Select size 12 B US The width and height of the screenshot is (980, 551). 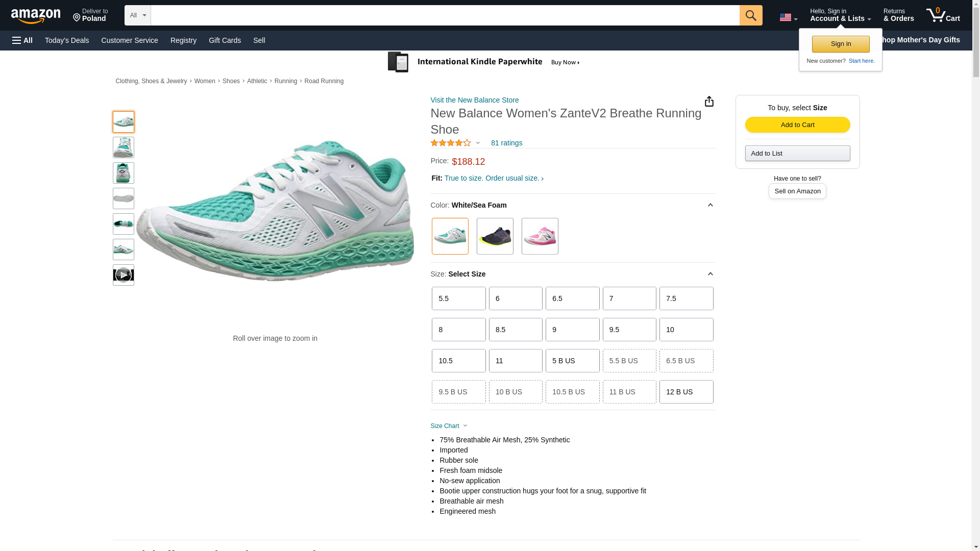686,392
